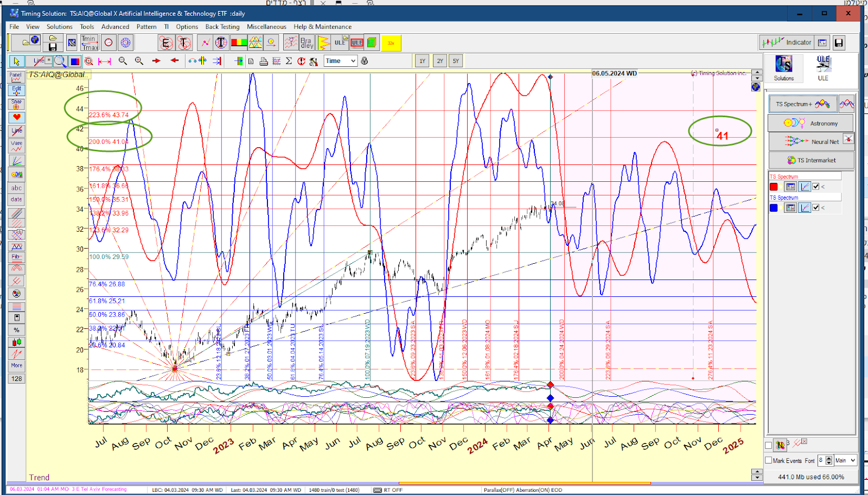Select the arrow pointer tool
Image resolution: width=868 pixels, height=495 pixels.
tap(16, 61)
